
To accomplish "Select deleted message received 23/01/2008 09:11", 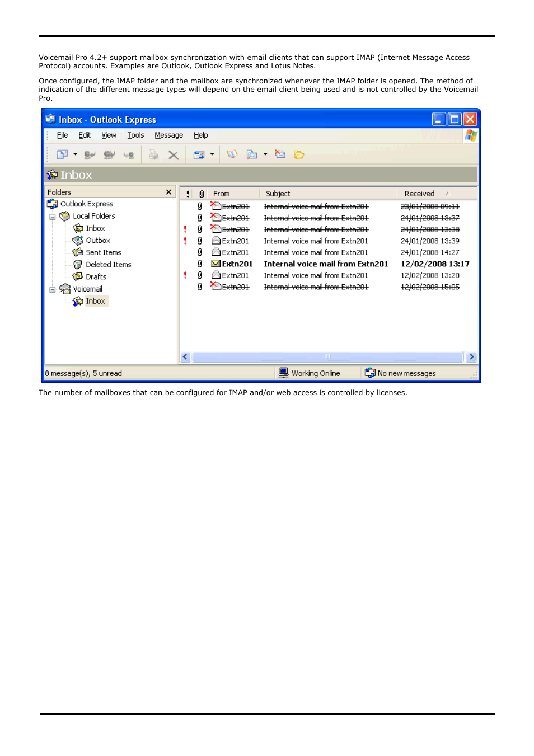I will click(x=329, y=206).
